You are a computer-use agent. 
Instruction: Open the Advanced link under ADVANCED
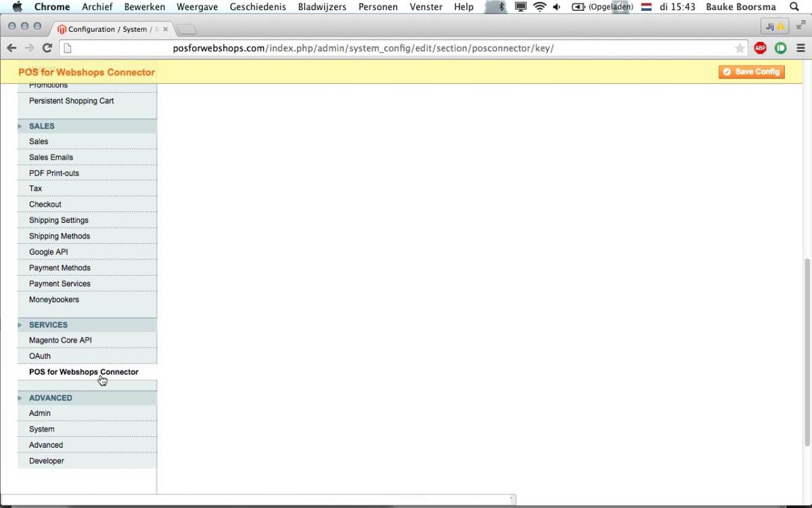pyautogui.click(x=46, y=445)
